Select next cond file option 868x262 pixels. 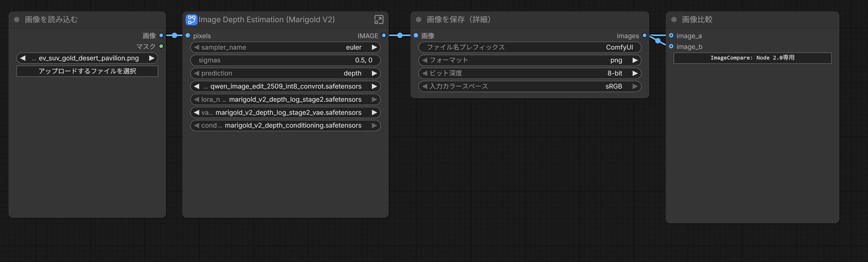click(374, 125)
